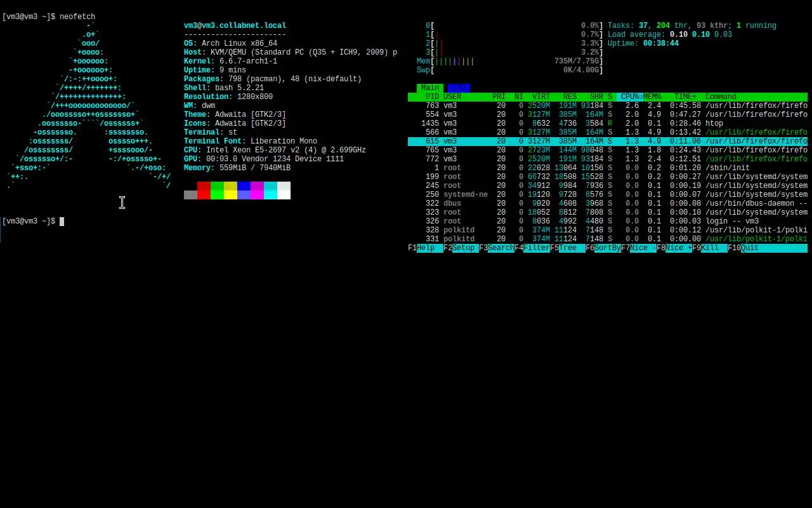The image size is (812, 508).
Task: Switch to the I/O tab in htop
Action: [x=459, y=88]
